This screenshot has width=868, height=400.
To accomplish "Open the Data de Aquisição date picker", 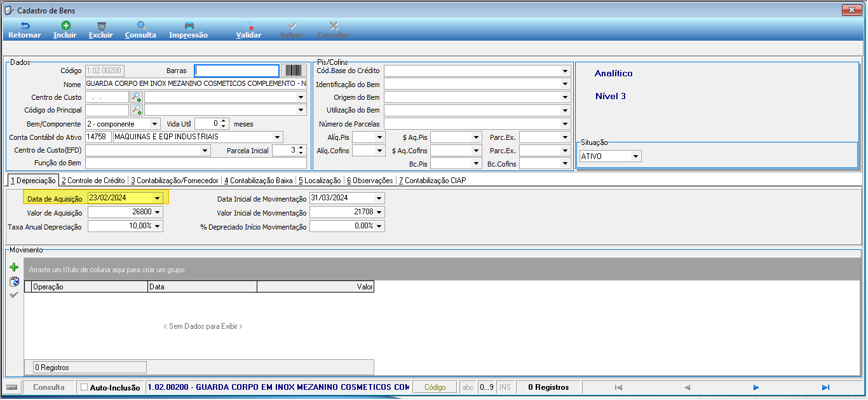I will click(158, 198).
